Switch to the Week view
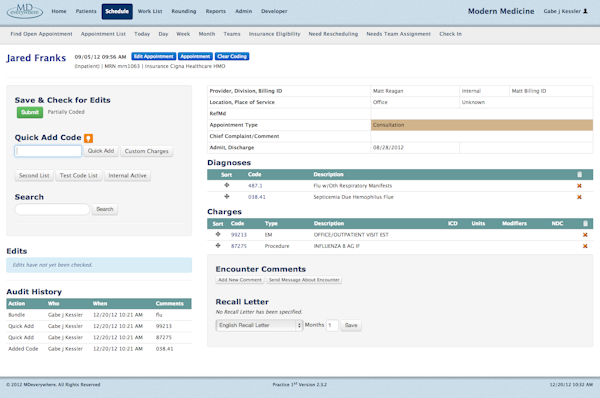Viewport: 600px width, 398px height. [x=183, y=34]
